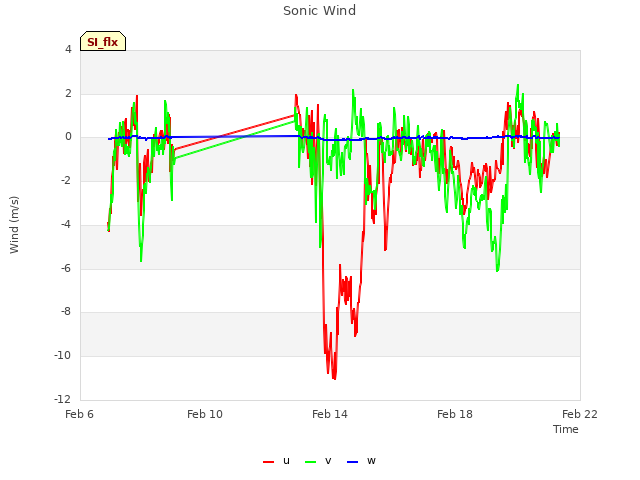Click the Feb 6 x-axis tick label

tap(80, 414)
